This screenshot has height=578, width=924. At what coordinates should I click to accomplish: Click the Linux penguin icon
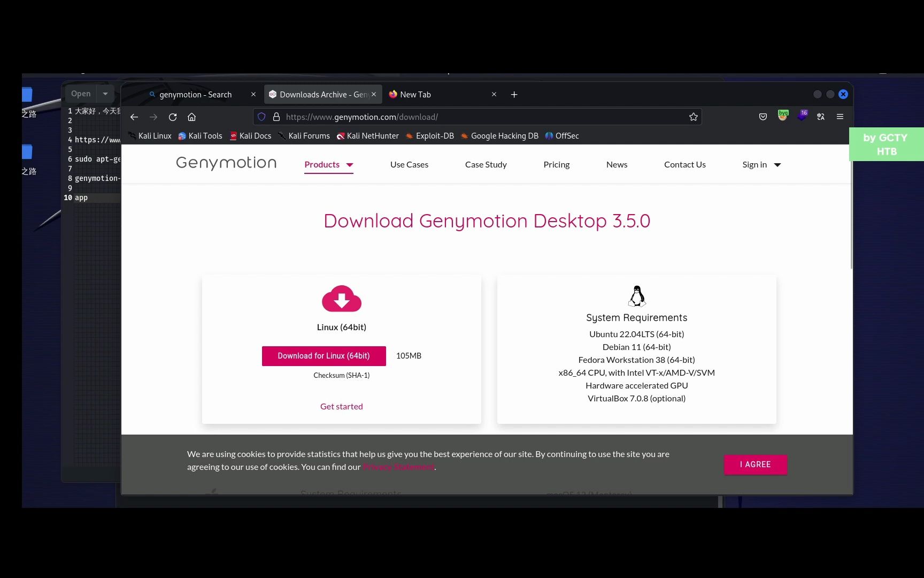click(637, 296)
